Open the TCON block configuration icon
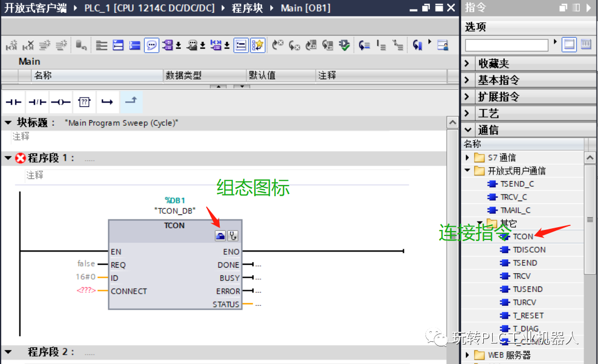The width and height of the screenshot is (598, 364). (x=221, y=235)
